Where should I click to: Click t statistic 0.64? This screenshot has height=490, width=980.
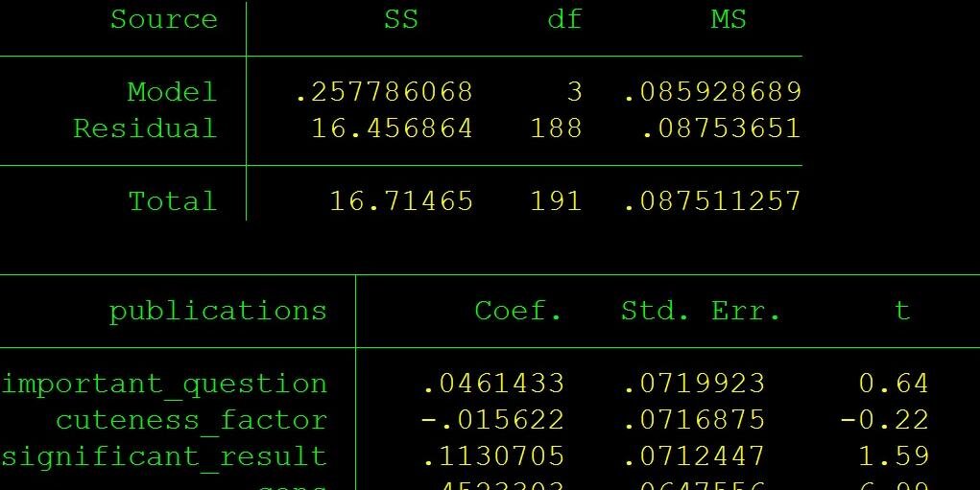(x=894, y=384)
